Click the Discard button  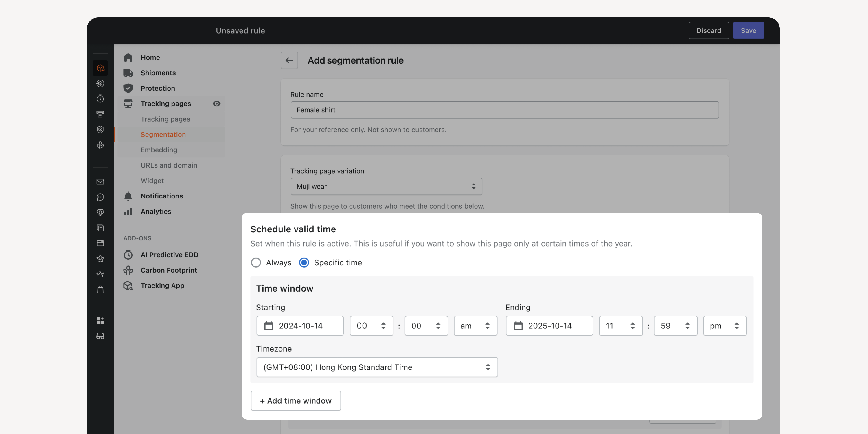pyautogui.click(x=709, y=30)
